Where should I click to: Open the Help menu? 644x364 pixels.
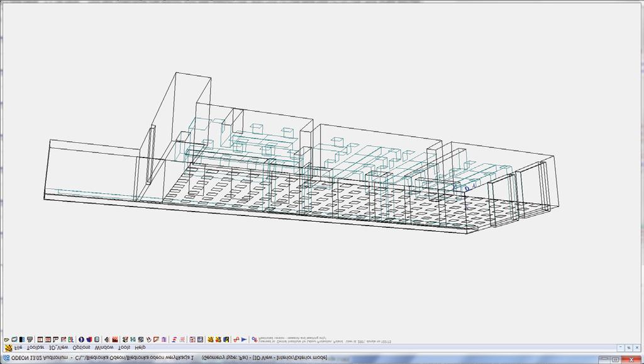140,348
